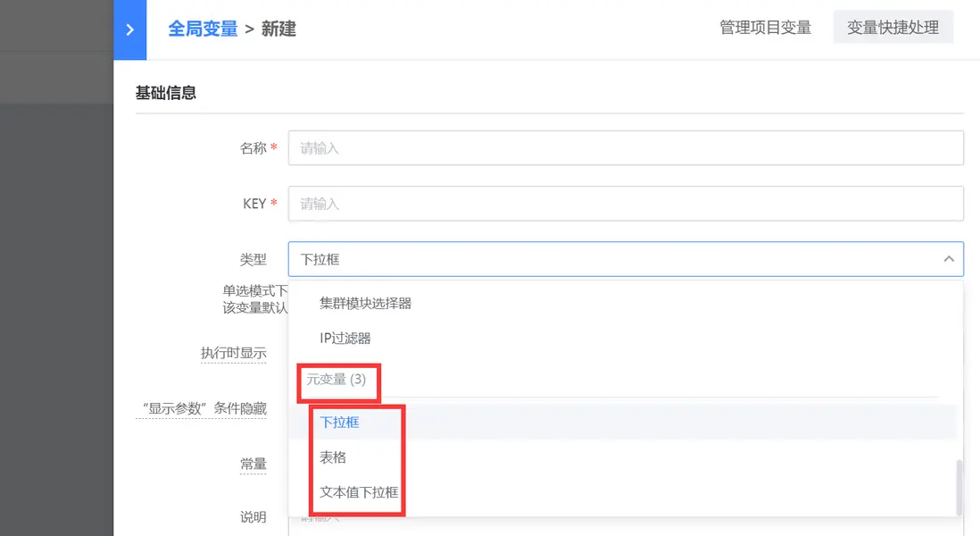This screenshot has height=536, width=980.
Task: Focus the 名称 input field
Action: [x=626, y=148]
